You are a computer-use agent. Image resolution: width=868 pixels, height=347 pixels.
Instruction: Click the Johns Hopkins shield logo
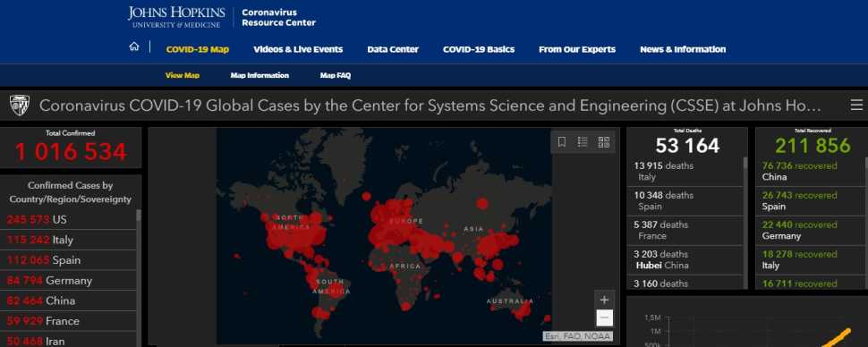tap(20, 105)
